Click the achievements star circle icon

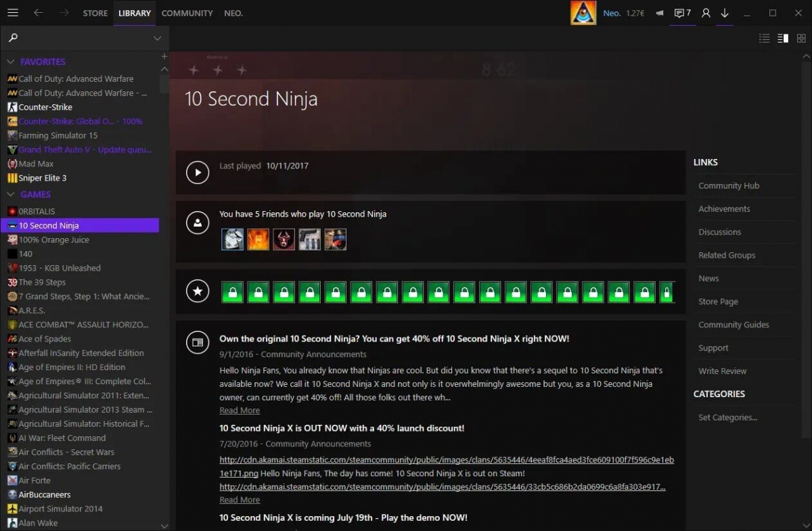(198, 292)
